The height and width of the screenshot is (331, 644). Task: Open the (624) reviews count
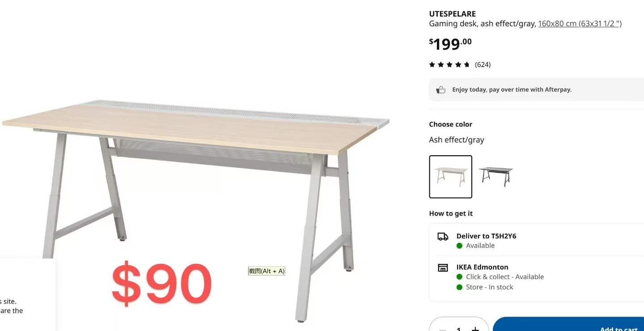483,64
